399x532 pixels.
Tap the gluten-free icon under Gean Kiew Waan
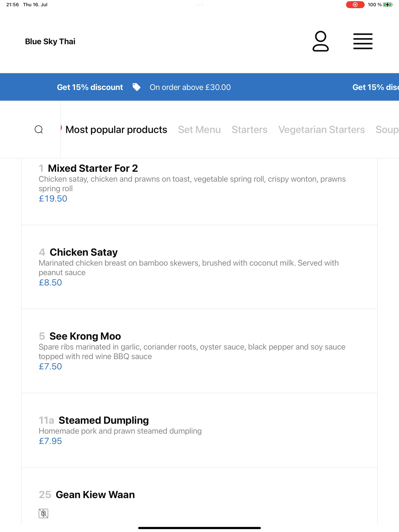(43, 513)
